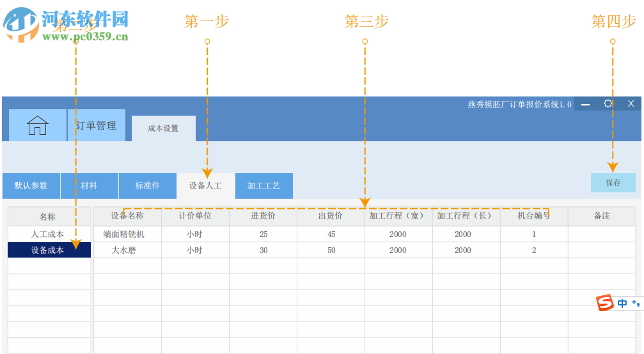Screen dimensions: 644x354
Task: Select the 成本设置 tab
Action: [x=164, y=128]
